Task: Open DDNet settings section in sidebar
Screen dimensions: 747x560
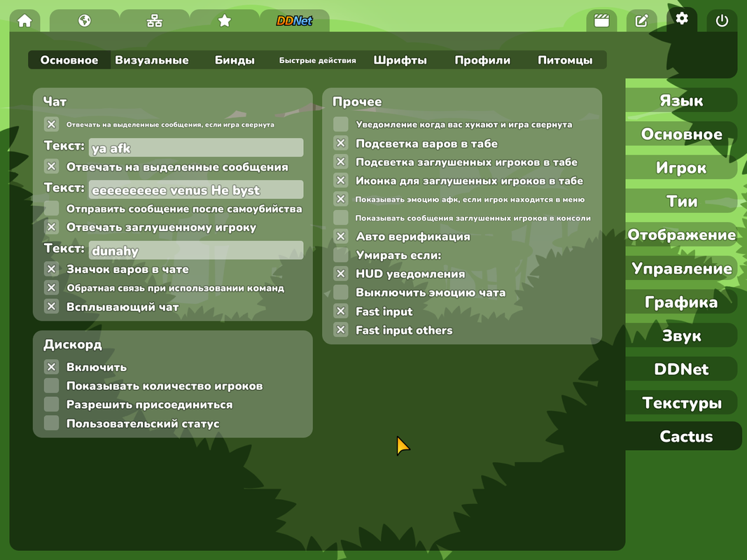Action: click(681, 369)
